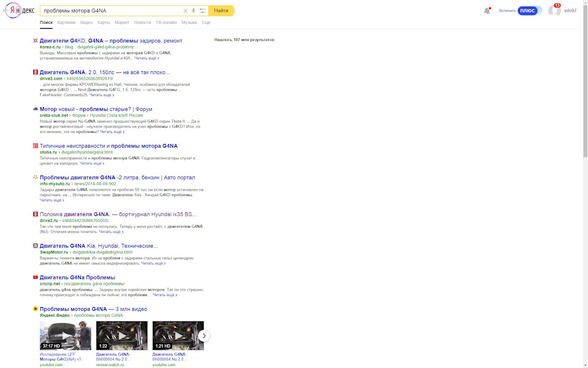Expand 'Читать ещё' in the korea-c.ru result
The image size is (588, 368).
coord(146,58)
